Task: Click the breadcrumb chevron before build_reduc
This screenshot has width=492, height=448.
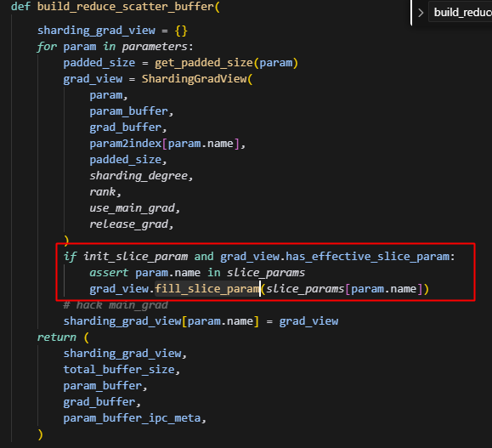Action: [421, 13]
